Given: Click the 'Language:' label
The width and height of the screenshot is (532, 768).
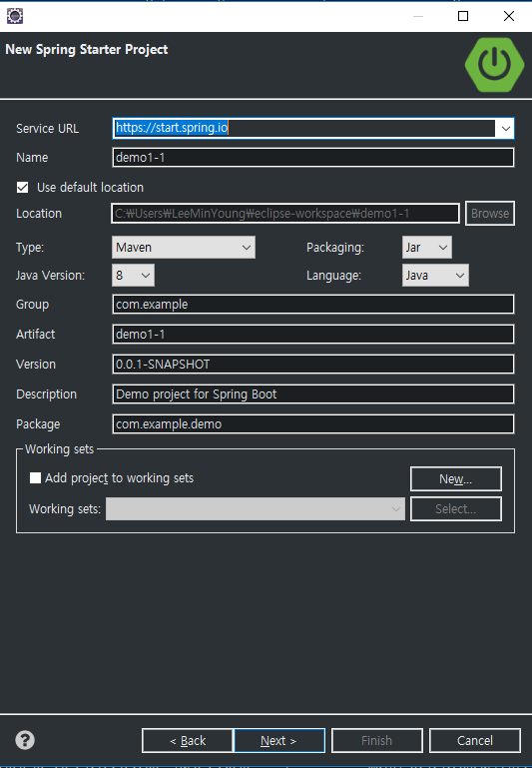Looking at the screenshot, I should [x=333, y=276].
